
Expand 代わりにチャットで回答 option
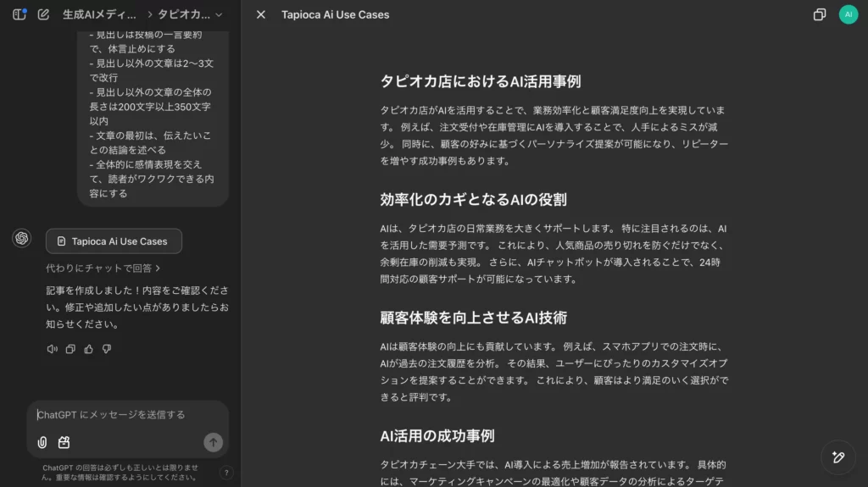[x=103, y=268]
